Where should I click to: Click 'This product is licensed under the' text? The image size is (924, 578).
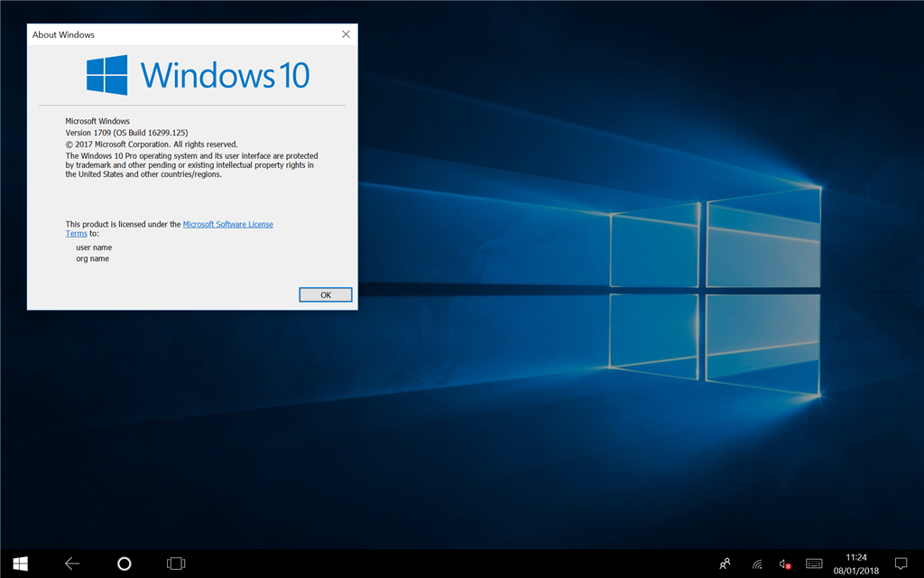click(x=123, y=224)
